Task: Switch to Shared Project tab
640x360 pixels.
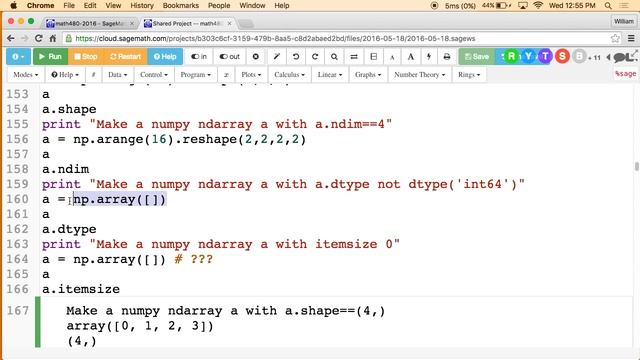Action: point(188,24)
